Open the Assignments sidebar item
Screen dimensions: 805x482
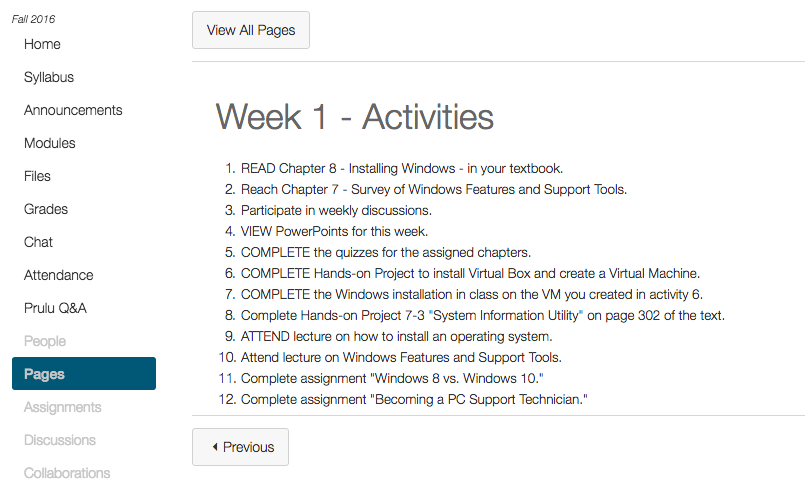[63, 407]
